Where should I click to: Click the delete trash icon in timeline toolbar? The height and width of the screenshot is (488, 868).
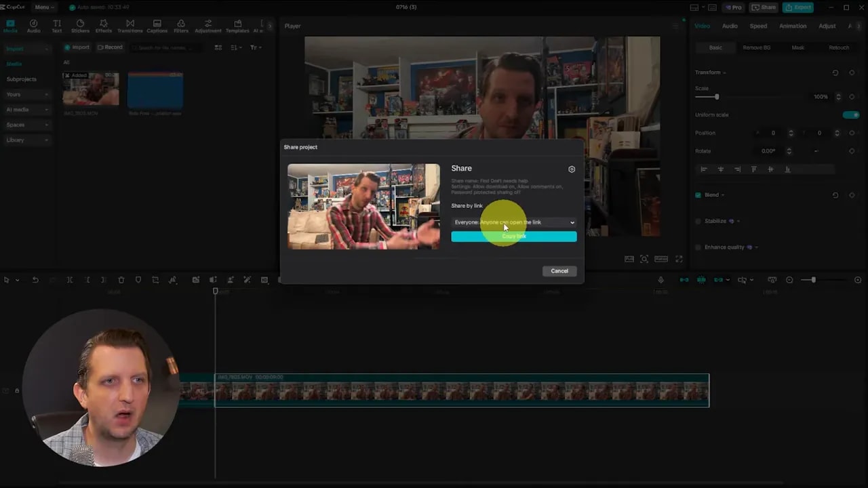click(x=121, y=280)
